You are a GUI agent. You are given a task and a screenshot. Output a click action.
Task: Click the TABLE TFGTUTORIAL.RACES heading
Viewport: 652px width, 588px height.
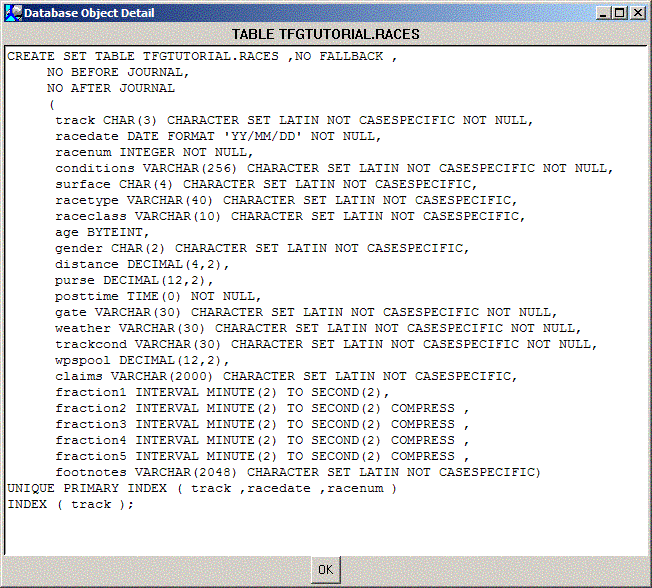[326, 34]
